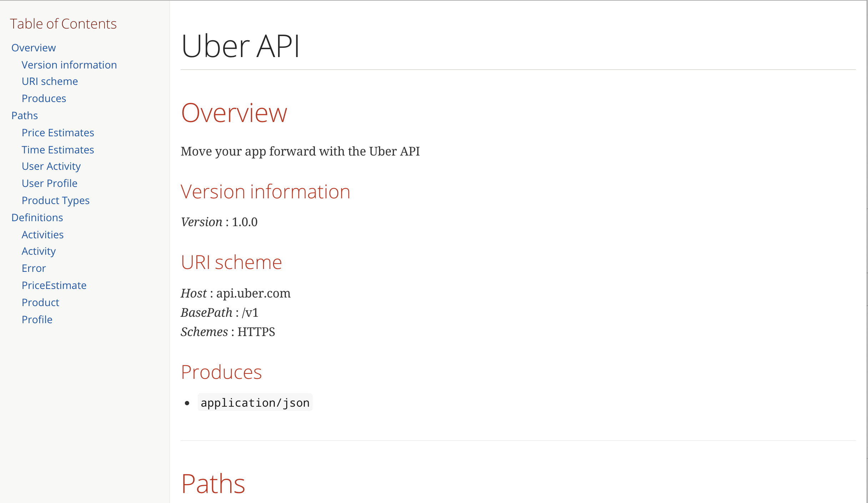The image size is (868, 503).
Task: Open the Profile definition link
Action: tap(37, 319)
